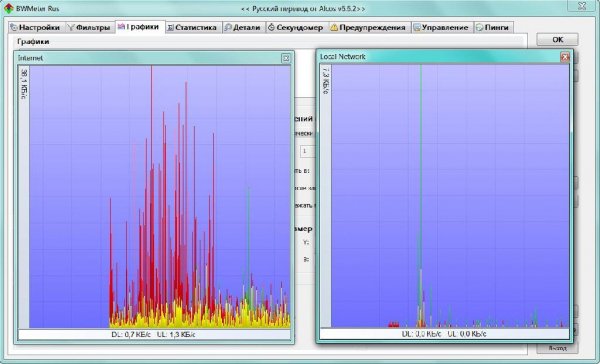Click the Графики section heading
The height and width of the screenshot is (364, 600).
(x=33, y=41)
